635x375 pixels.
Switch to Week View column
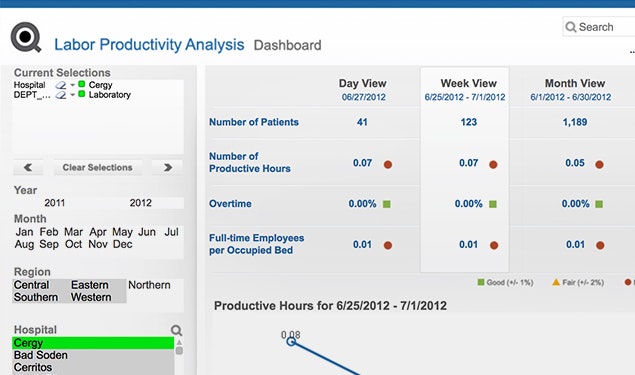tap(469, 83)
